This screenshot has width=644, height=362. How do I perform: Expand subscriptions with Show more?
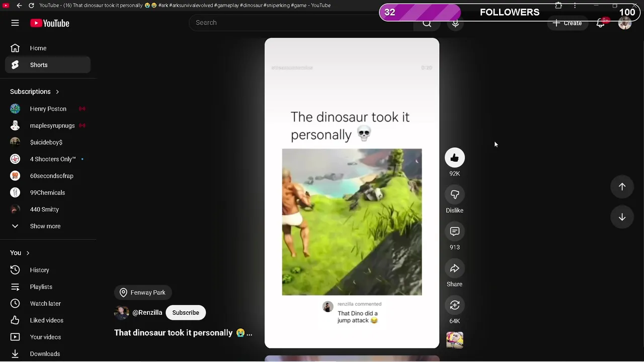click(48, 226)
